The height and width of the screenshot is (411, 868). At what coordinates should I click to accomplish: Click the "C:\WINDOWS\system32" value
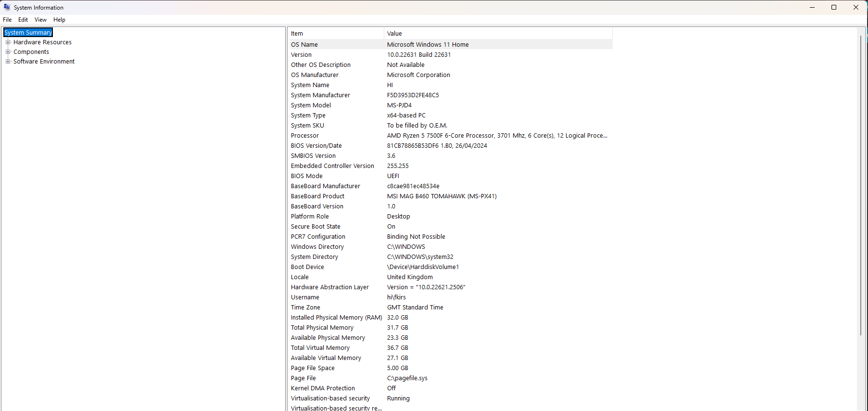click(420, 257)
